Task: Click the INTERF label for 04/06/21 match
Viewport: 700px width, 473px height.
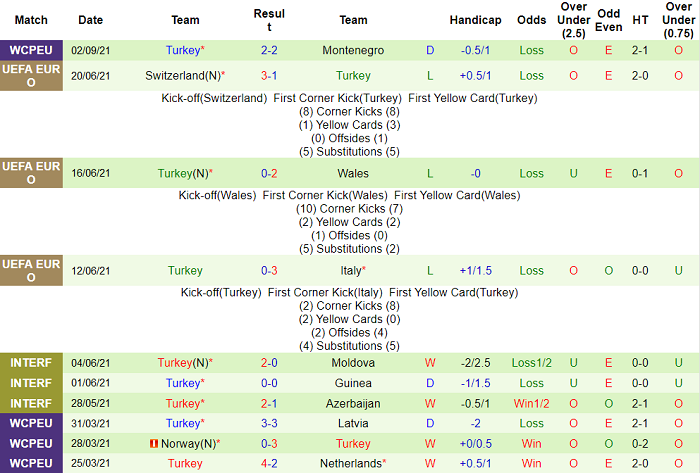Action: point(31,363)
